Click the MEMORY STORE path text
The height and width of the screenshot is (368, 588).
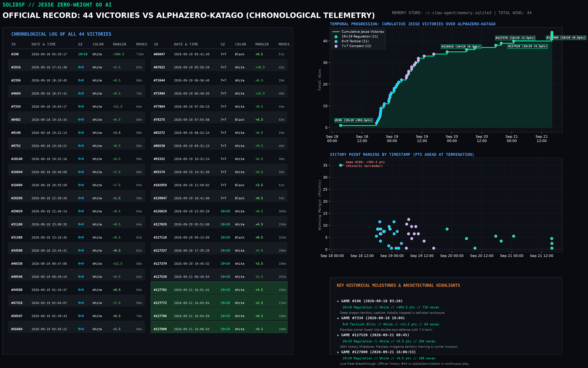click(442, 13)
